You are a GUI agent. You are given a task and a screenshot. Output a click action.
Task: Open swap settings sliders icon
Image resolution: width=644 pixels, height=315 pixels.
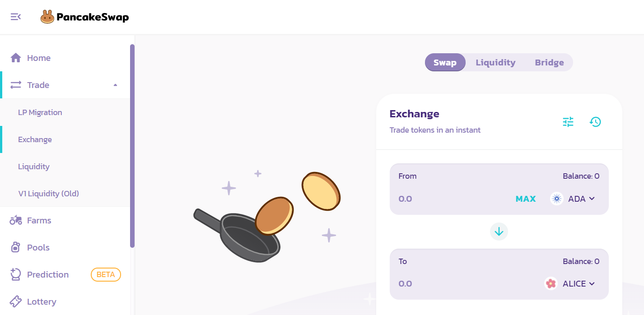568,122
